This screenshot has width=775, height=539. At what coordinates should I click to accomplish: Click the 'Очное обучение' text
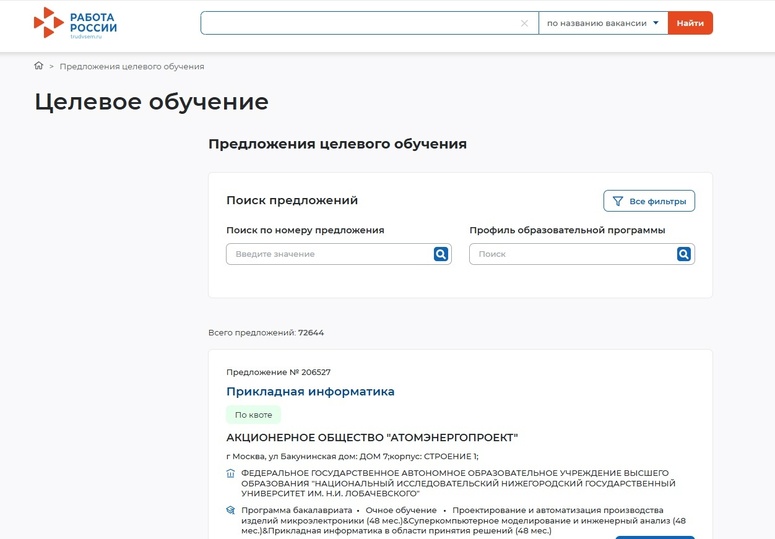(401, 510)
